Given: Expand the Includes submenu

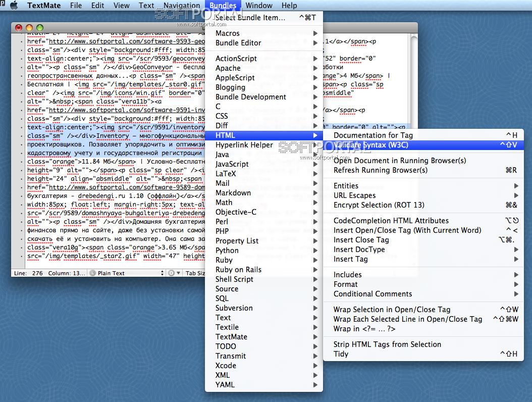Looking at the screenshot, I should coord(423,275).
